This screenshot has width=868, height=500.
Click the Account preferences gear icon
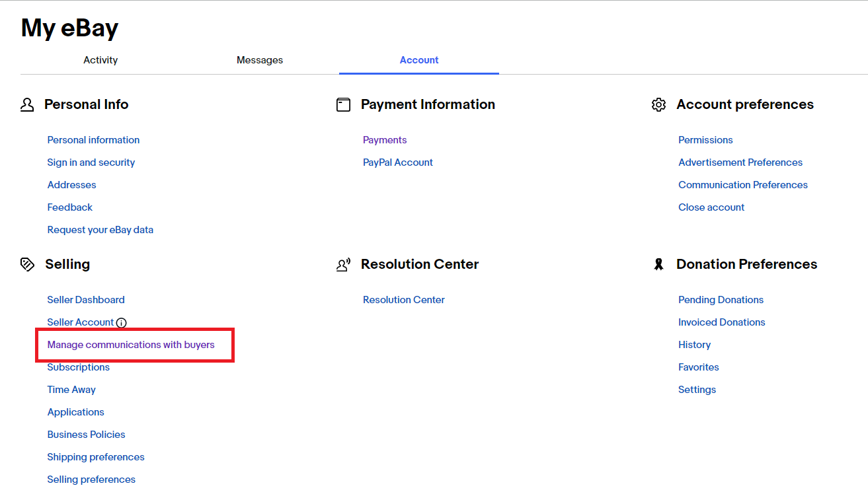(658, 105)
